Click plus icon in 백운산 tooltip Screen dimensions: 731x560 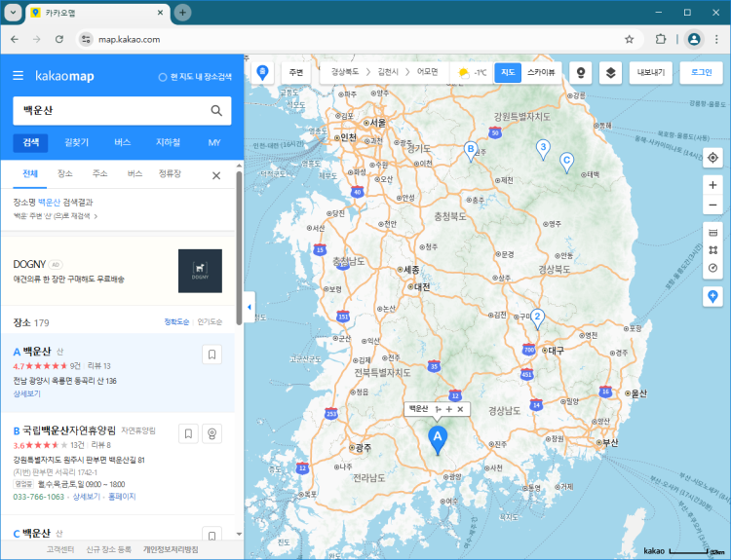[x=449, y=409]
